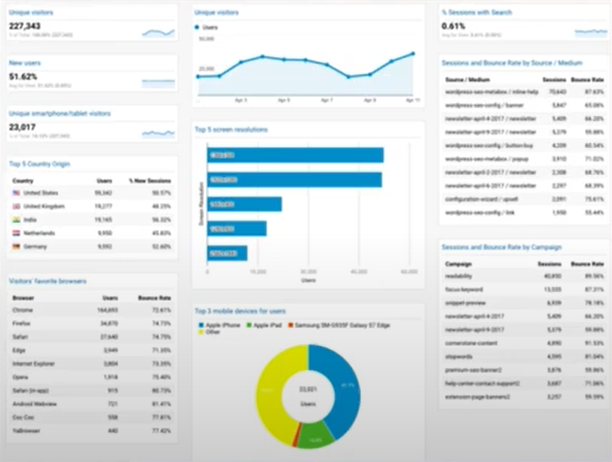612x462 pixels.
Task: Open the New users widget title
Action: coord(25,63)
